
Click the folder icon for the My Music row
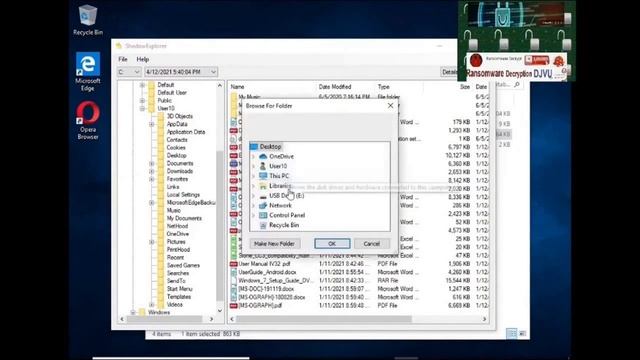pyautogui.click(x=233, y=97)
